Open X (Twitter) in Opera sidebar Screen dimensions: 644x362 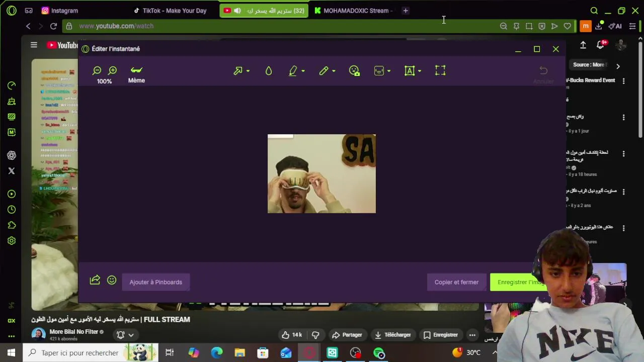[12, 171]
